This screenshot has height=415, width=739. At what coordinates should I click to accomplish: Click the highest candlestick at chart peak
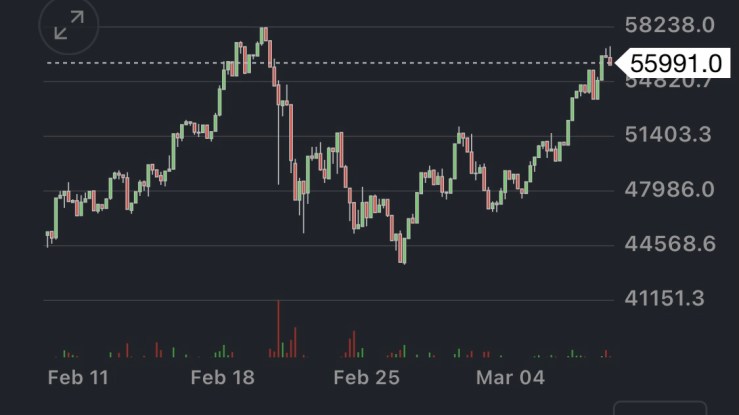point(264,36)
